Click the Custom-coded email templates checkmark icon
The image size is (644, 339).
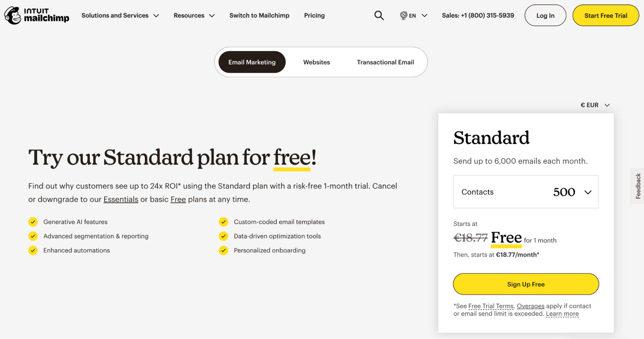coord(223,222)
